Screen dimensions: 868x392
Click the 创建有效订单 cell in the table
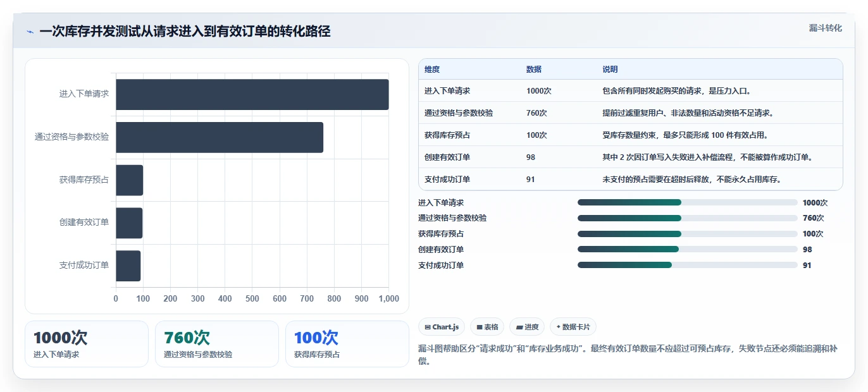click(x=447, y=157)
